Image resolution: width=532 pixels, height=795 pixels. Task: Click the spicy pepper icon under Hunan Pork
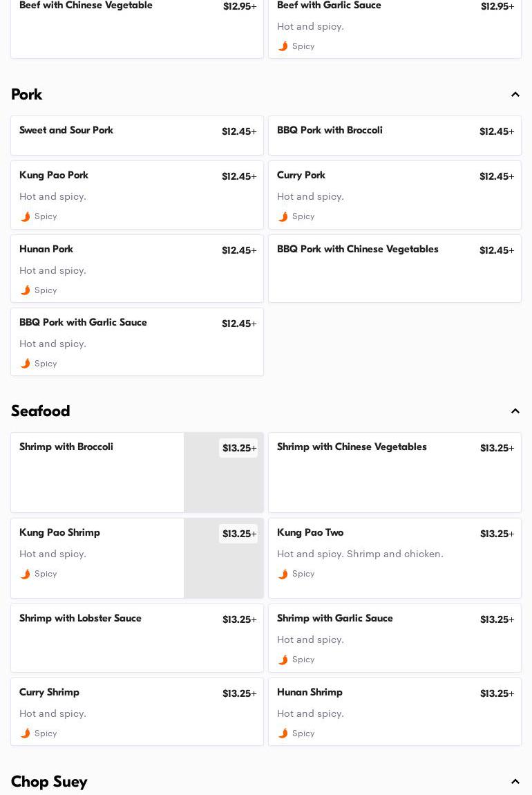pos(26,290)
